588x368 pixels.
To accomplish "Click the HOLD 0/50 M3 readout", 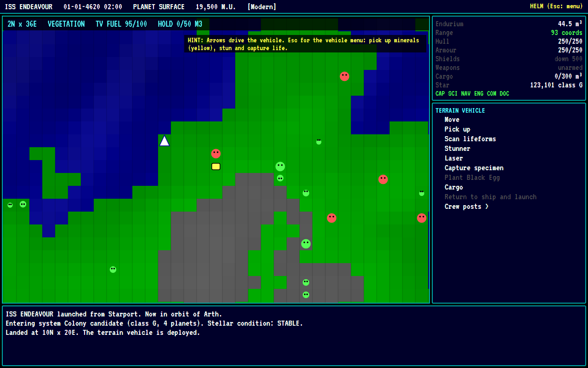I will [180, 24].
